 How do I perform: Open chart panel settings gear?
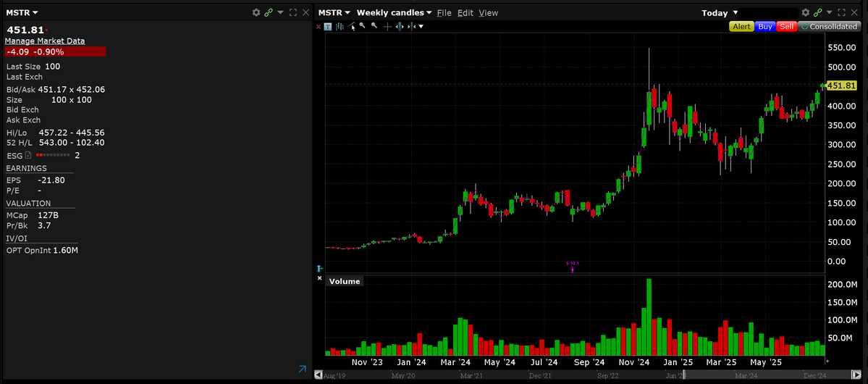pyautogui.click(x=806, y=12)
